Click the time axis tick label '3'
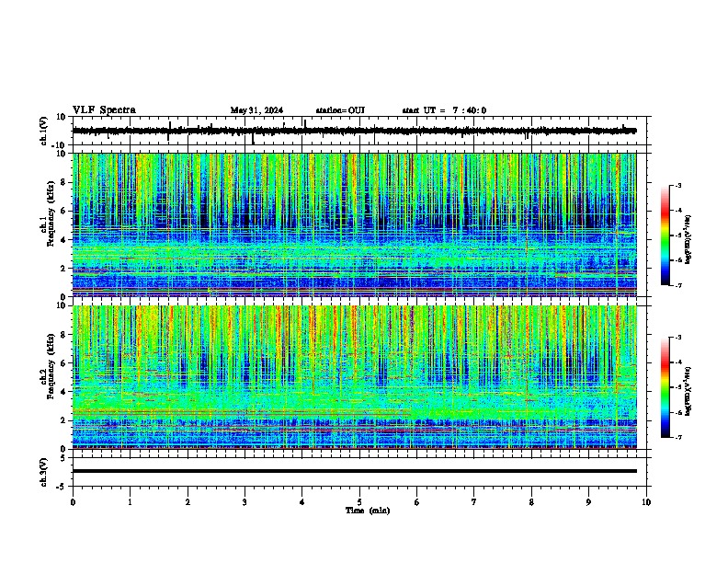Image resolution: width=728 pixels, height=563 pixels. tap(245, 502)
